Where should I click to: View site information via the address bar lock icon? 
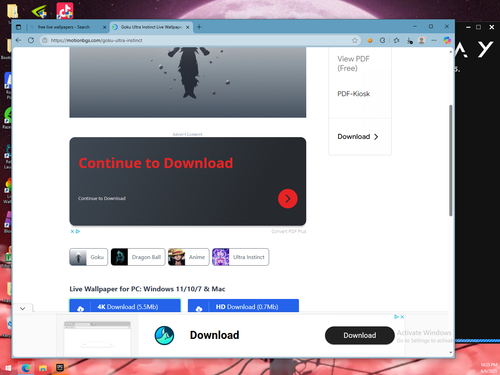pos(45,40)
